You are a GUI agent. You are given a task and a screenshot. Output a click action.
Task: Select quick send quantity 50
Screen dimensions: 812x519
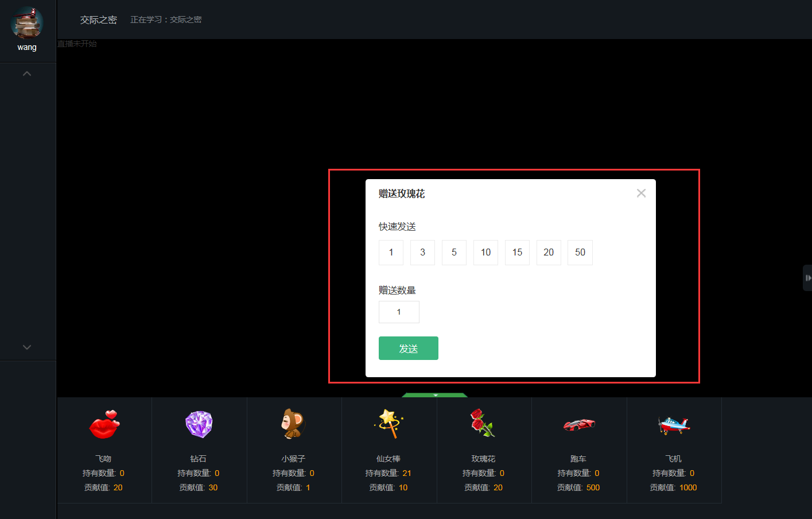[x=580, y=253]
